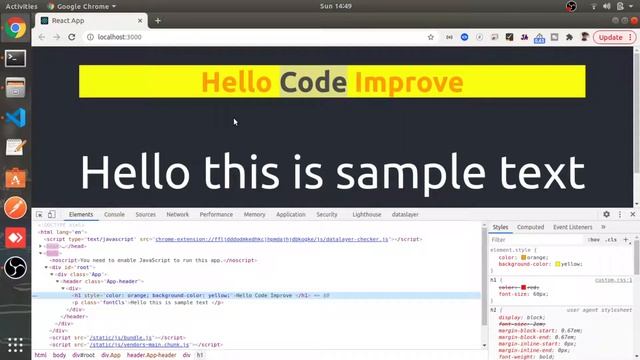Open DevTools three-dot customize menu

click(620, 214)
